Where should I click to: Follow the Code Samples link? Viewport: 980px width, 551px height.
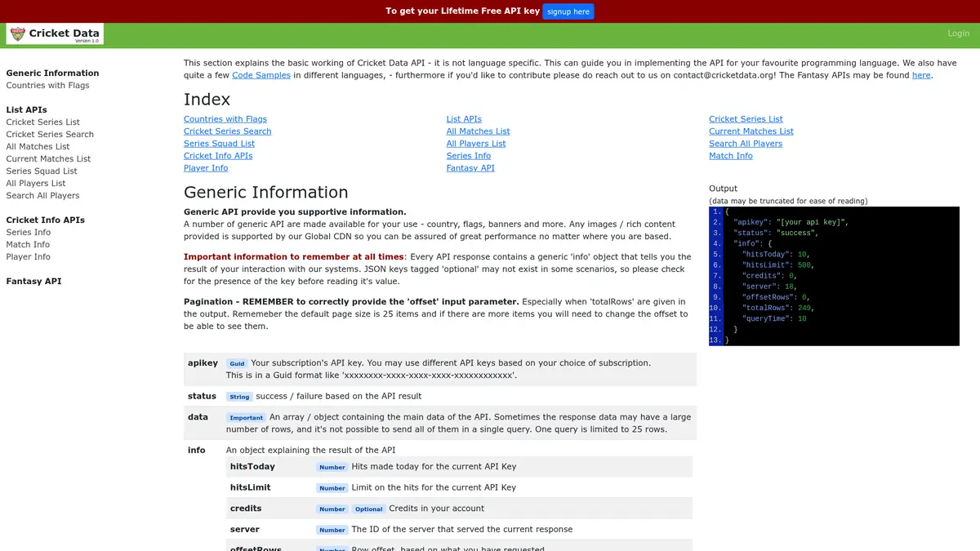pyautogui.click(x=261, y=75)
